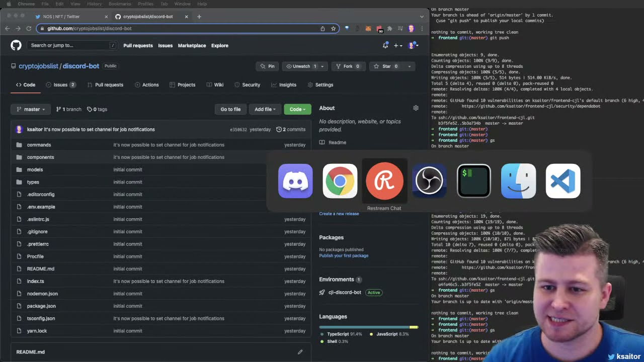Click the Chrome share icon in address bar
This screenshot has width=644, height=362.
click(x=323, y=29)
